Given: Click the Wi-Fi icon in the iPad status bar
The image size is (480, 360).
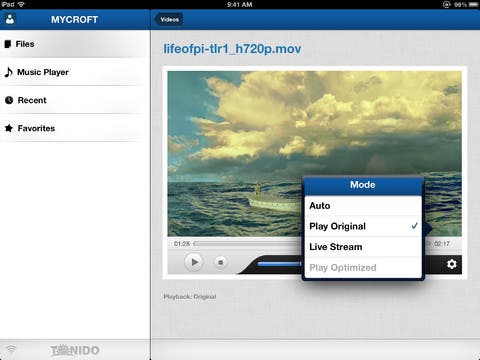Looking at the screenshot, I should [x=21, y=4].
